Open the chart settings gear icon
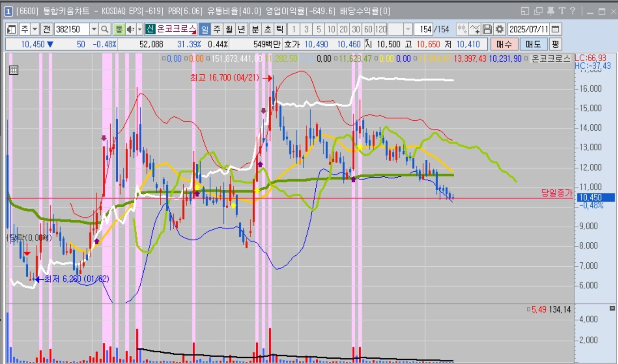The width and height of the screenshot is (618, 364). coord(500,30)
